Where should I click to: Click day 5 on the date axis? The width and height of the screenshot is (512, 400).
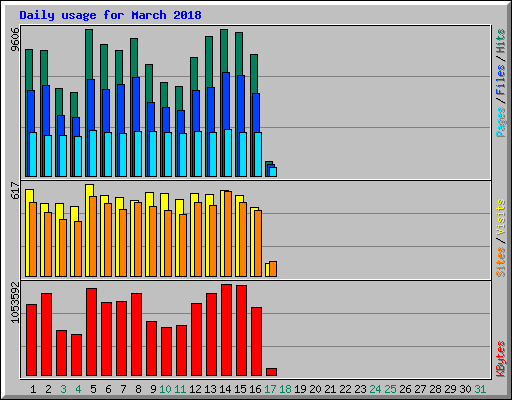coord(93,389)
